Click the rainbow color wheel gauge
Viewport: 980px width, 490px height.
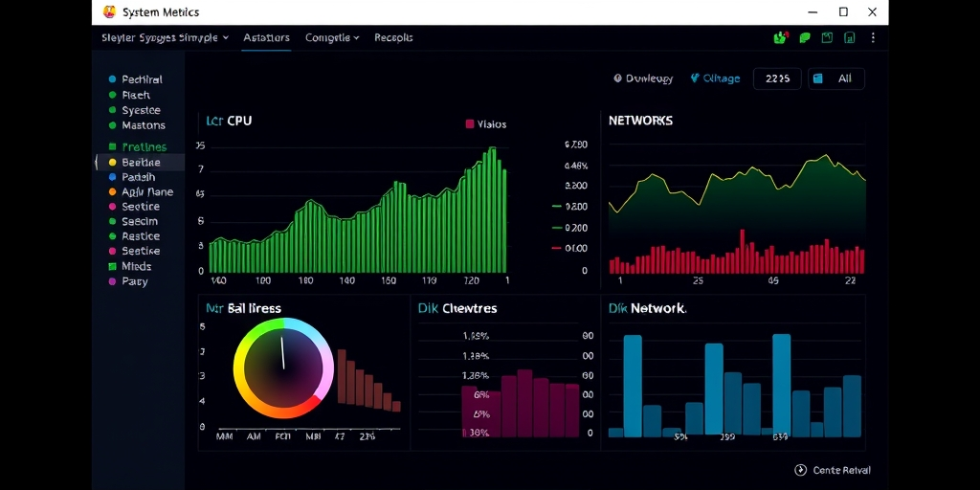[x=283, y=368]
